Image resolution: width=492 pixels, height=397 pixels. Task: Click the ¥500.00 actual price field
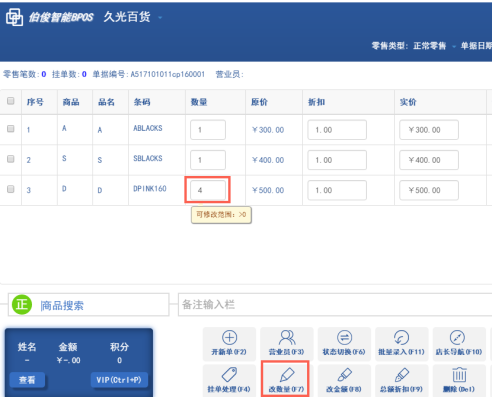429,190
